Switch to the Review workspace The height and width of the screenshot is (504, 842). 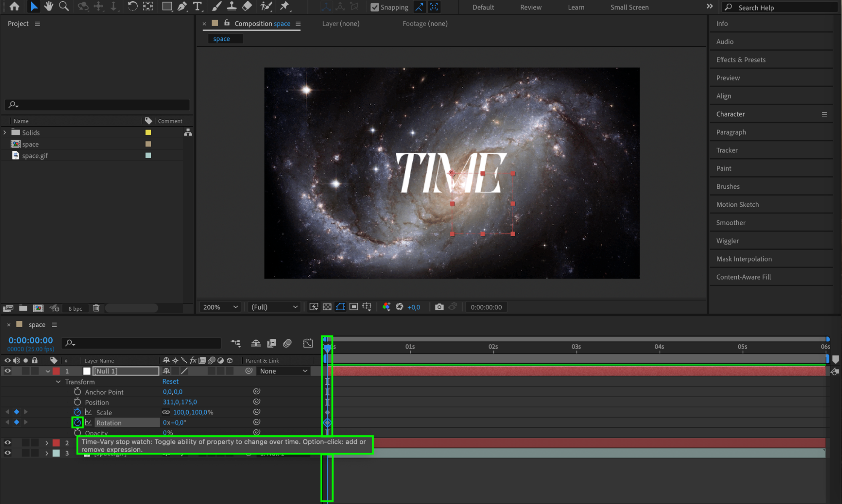pyautogui.click(x=530, y=7)
